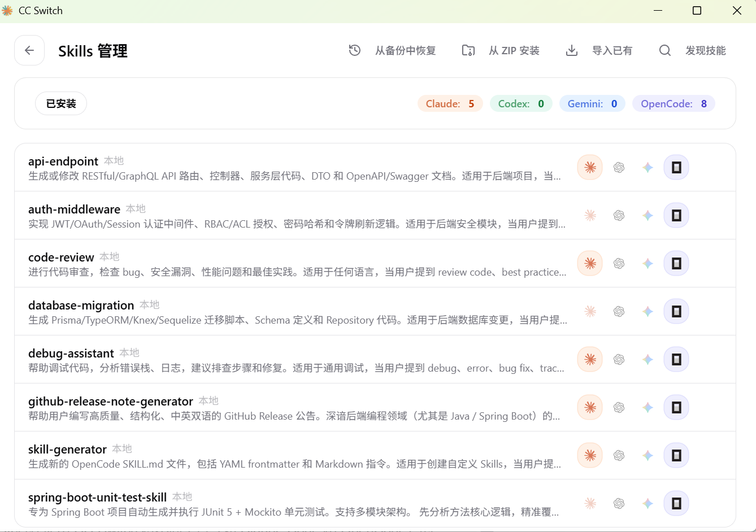Enable Gemini for auth-middleware skill
The height and width of the screenshot is (532, 756).
pyautogui.click(x=648, y=215)
